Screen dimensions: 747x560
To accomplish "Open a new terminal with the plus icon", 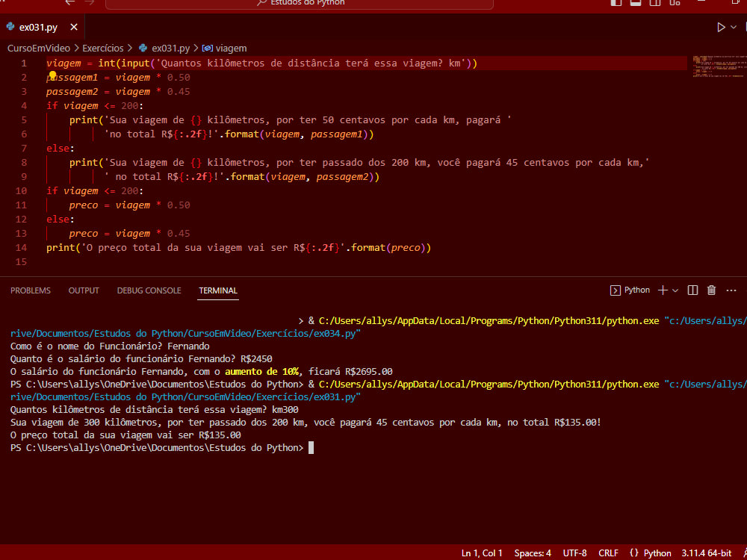I will tap(663, 290).
